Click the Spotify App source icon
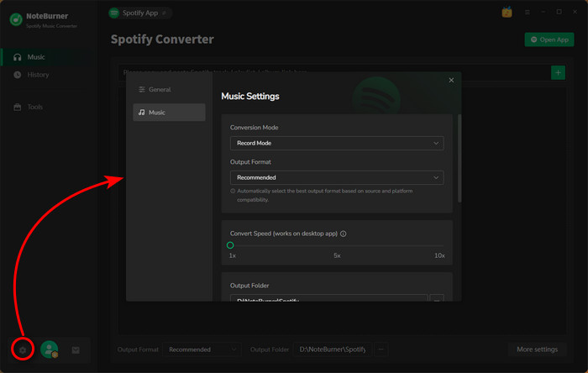The height and width of the screenshot is (373, 588). (114, 13)
